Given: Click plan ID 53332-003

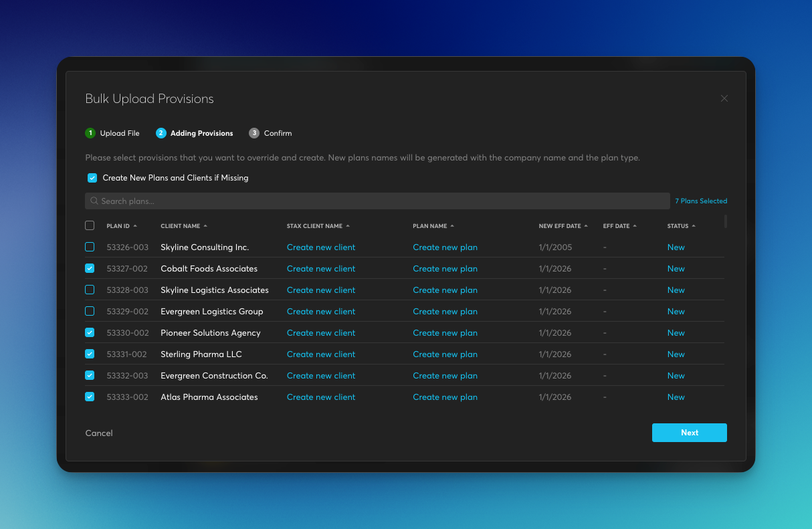Looking at the screenshot, I should 127,376.
